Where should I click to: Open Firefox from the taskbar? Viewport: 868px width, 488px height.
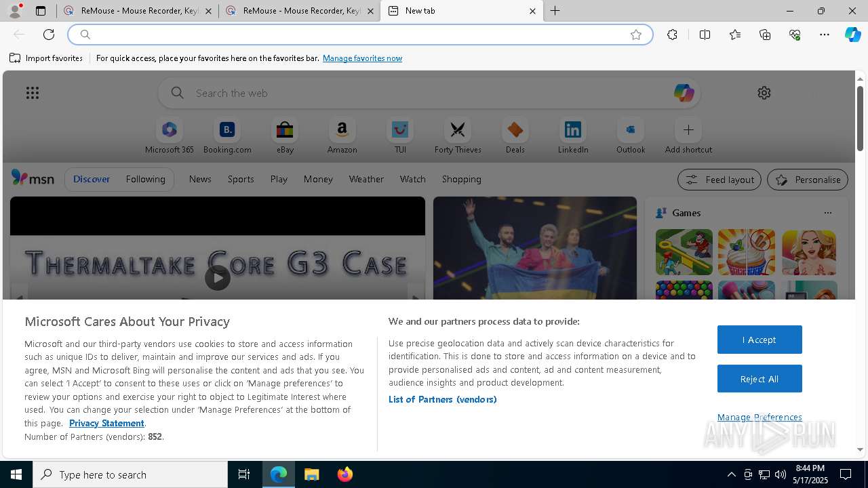click(x=344, y=474)
